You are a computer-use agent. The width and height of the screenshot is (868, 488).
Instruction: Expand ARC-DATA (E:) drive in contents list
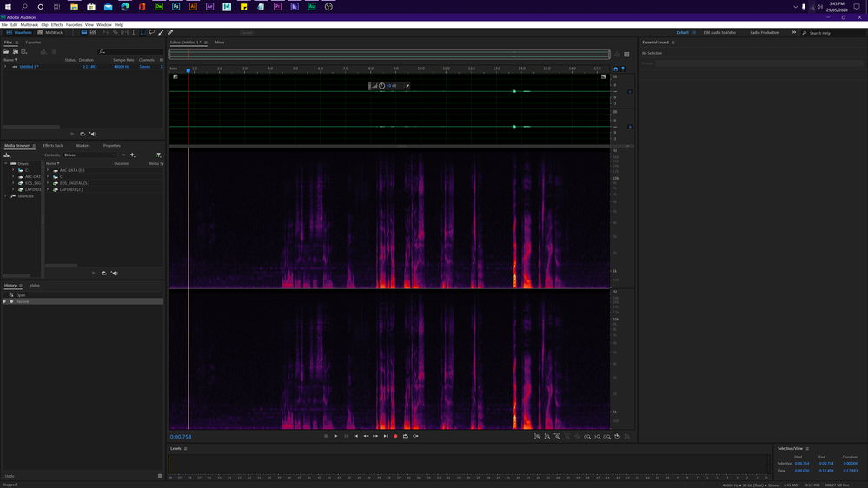pyautogui.click(x=48, y=170)
